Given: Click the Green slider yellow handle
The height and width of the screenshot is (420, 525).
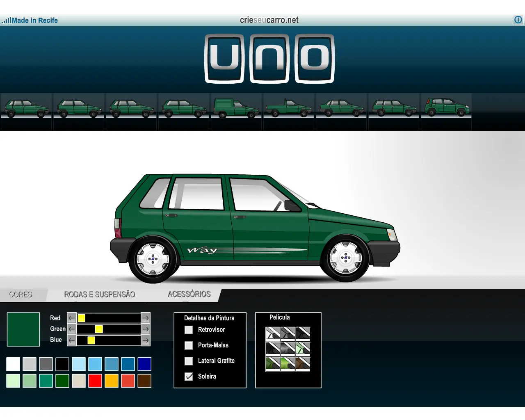Looking at the screenshot, I should coord(99,329).
